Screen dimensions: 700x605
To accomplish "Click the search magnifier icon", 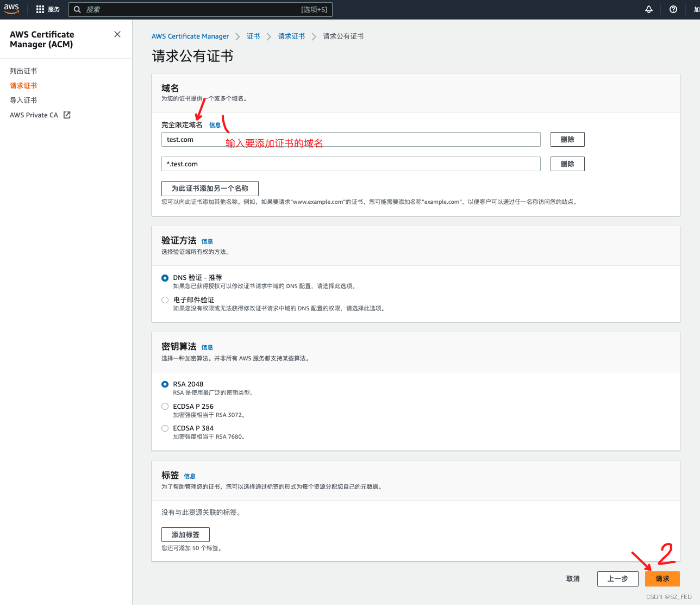I will (78, 9).
